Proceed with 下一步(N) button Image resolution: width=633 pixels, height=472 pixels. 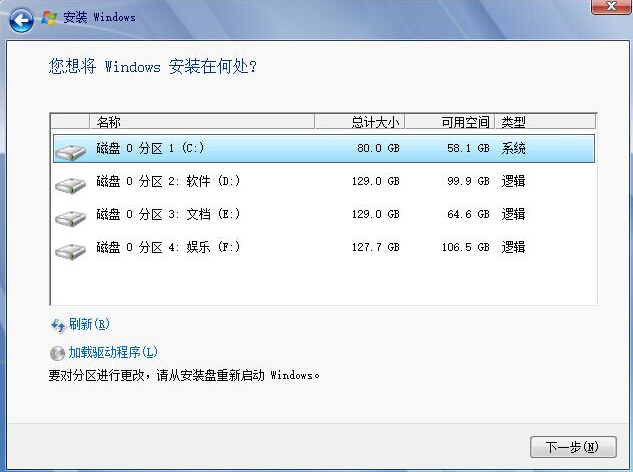573,447
